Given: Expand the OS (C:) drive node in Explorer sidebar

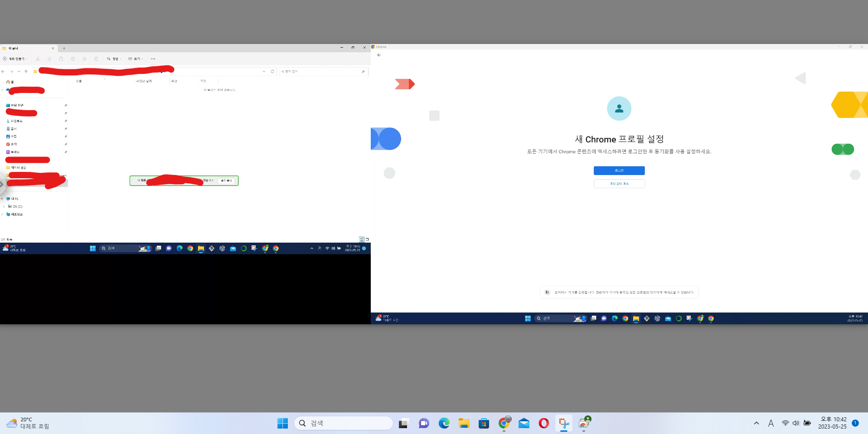Looking at the screenshot, I should (x=4, y=206).
